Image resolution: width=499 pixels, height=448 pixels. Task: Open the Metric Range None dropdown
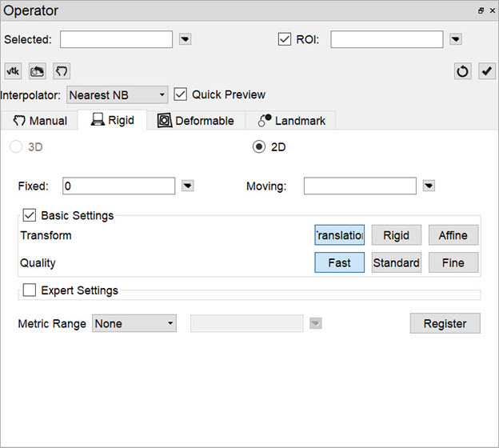coord(134,323)
